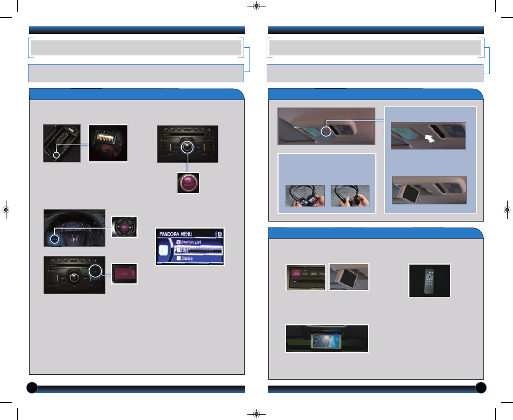Choose Dislike in the Pandora menu

(185, 258)
